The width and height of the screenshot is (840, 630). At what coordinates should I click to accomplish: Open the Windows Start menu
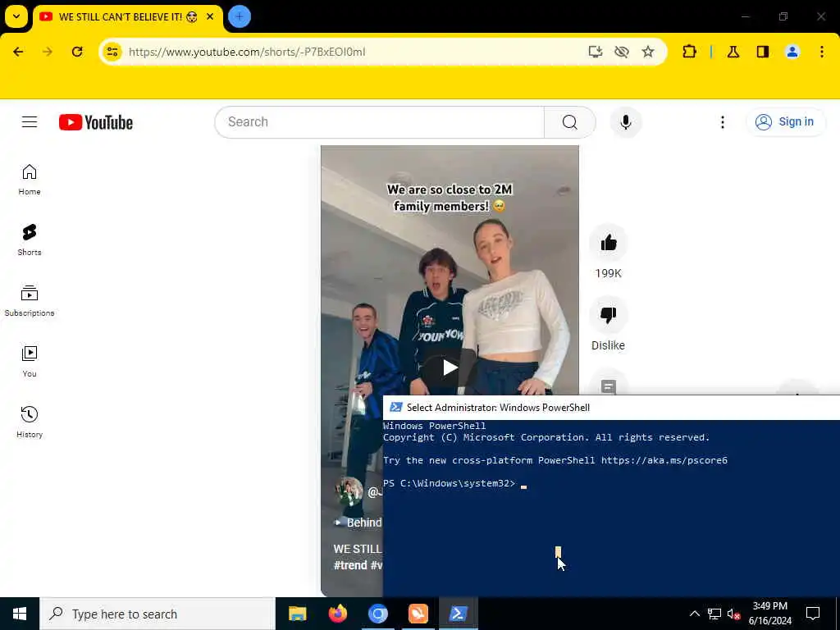[x=20, y=614]
